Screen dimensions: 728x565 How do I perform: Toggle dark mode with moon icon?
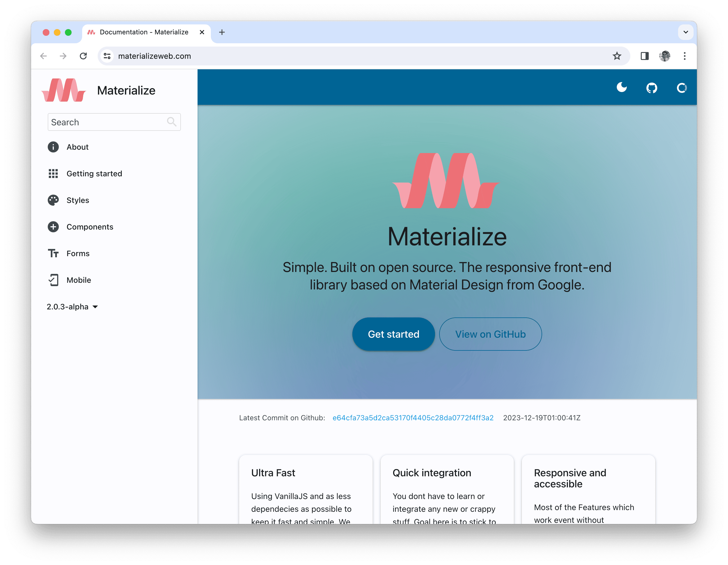[621, 88]
